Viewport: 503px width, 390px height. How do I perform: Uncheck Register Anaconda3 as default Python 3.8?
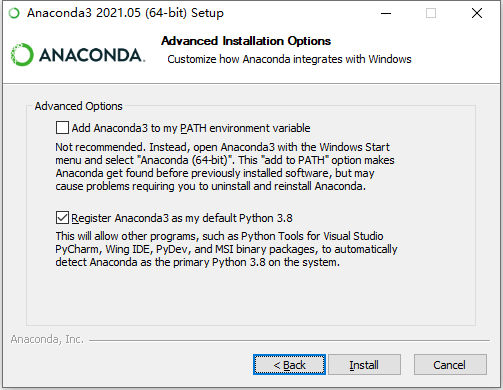62,218
